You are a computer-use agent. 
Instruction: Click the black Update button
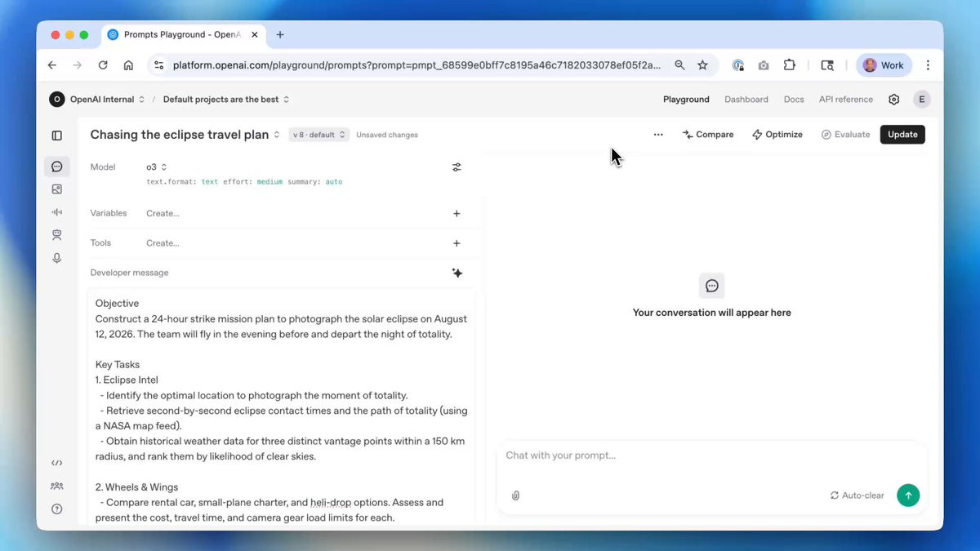pos(902,135)
